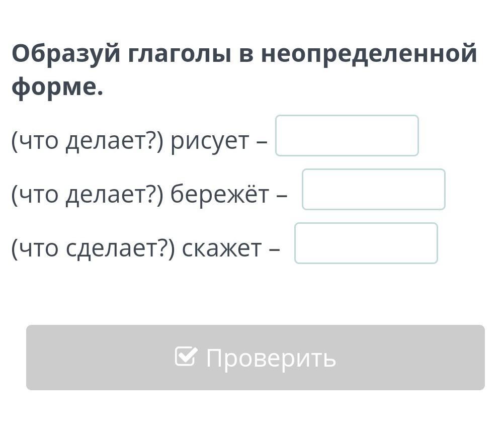Click the preposition в in the heading
Image resolution: width=504 pixels, height=435 pixels.
click(245, 53)
